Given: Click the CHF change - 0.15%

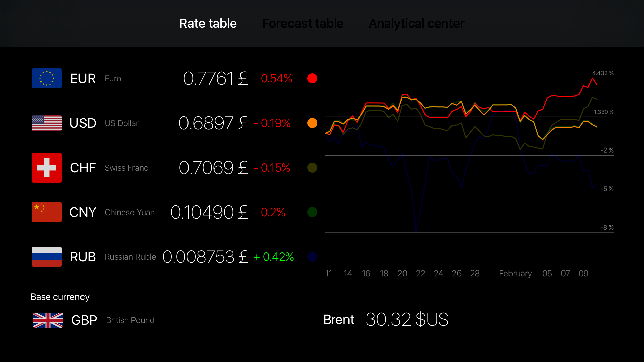Looking at the screenshot, I should (x=272, y=168).
